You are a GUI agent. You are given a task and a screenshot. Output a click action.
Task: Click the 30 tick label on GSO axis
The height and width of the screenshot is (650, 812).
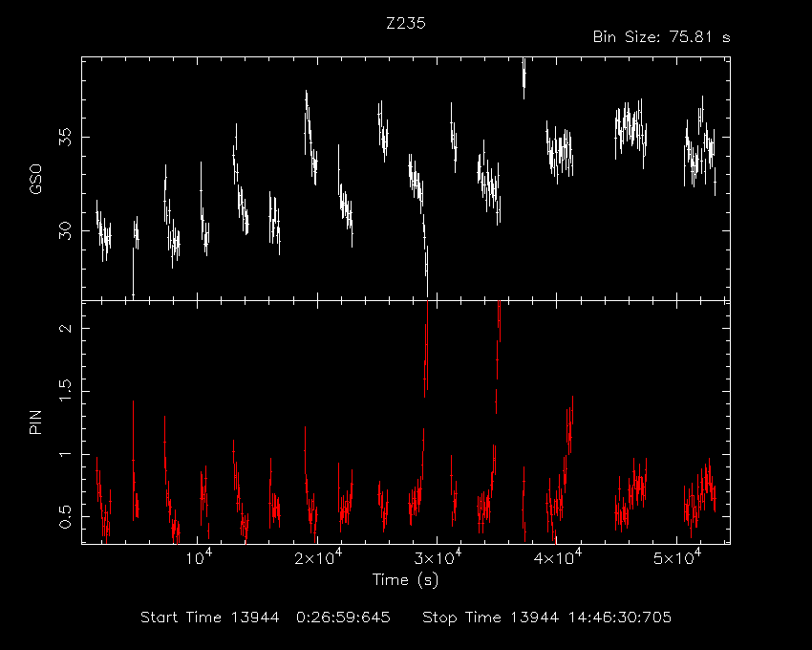point(66,230)
